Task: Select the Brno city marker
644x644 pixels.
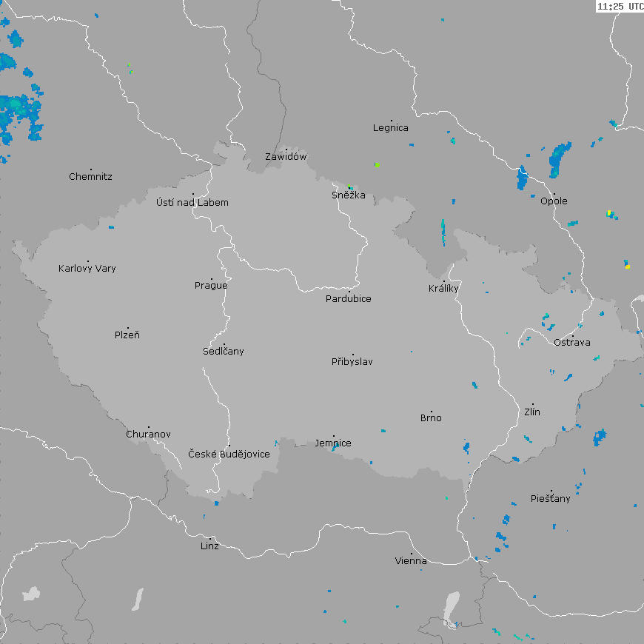Action: click(x=432, y=412)
